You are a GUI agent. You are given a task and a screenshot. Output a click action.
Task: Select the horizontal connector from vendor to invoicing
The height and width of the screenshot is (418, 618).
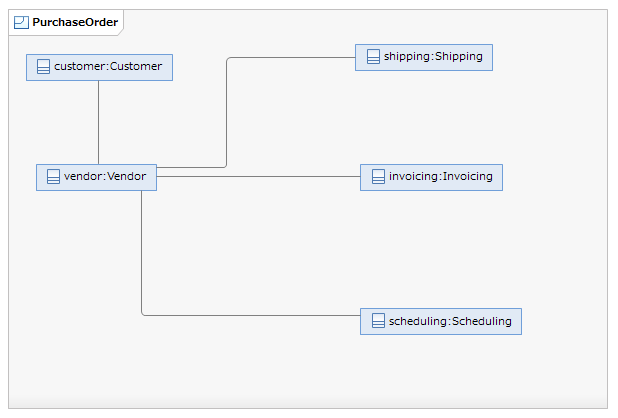(x=258, y=177)
